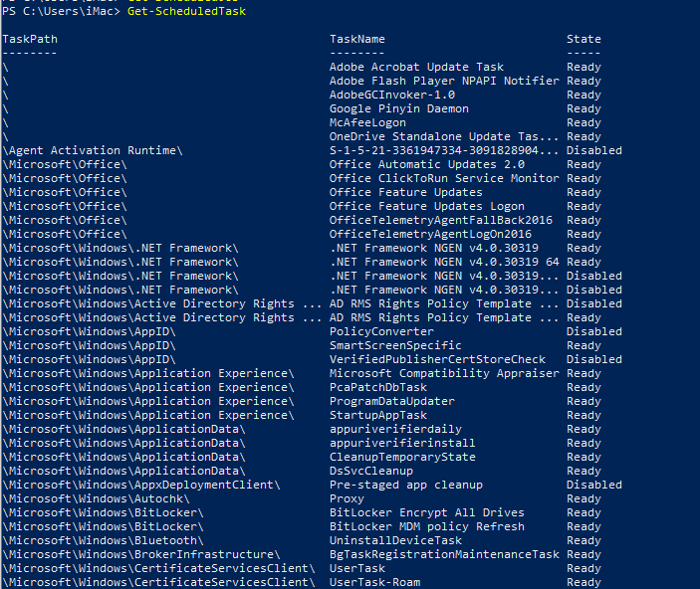Click the DsSvcCleanup task name
Viewport: 700px width, 589px height.
pyautogui.click(x=371, y=471)
